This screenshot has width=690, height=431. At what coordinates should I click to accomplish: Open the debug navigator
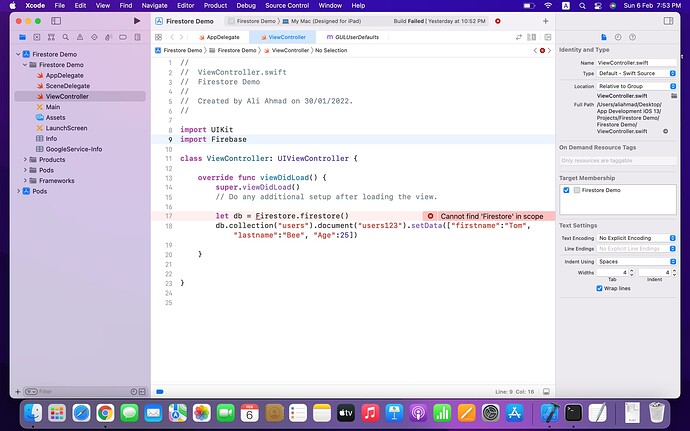(108, 37)
